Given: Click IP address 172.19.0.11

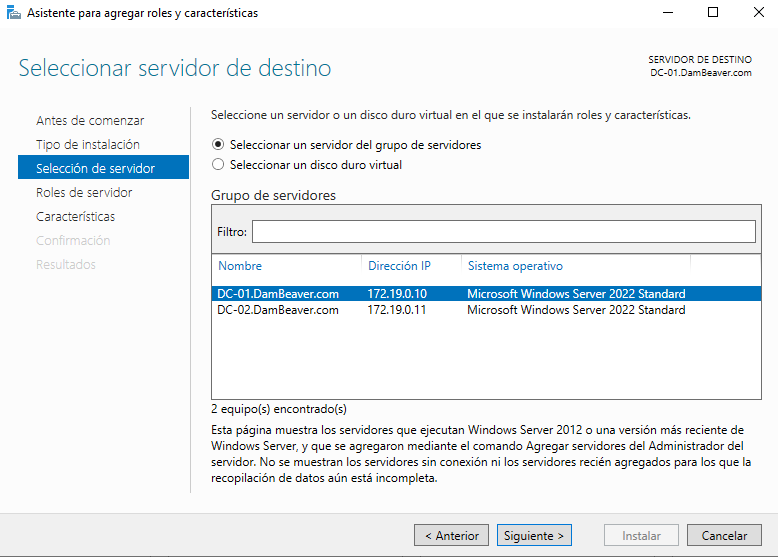Looking at the screenshot, I should point(396,310).
